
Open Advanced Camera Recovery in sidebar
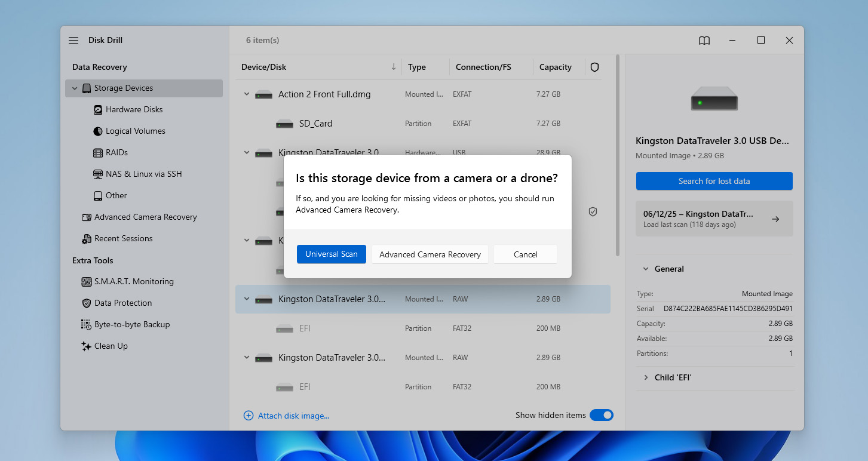tap(145, 217)
